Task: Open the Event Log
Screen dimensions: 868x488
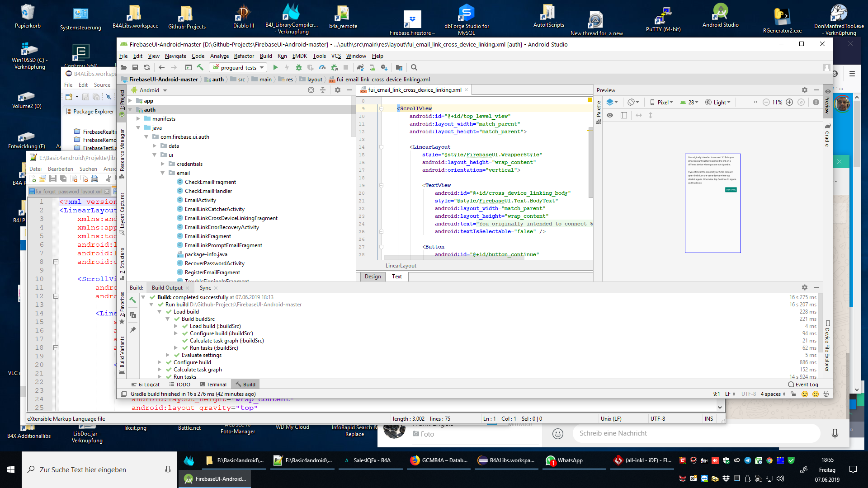Action: click(x=803, y=385)
